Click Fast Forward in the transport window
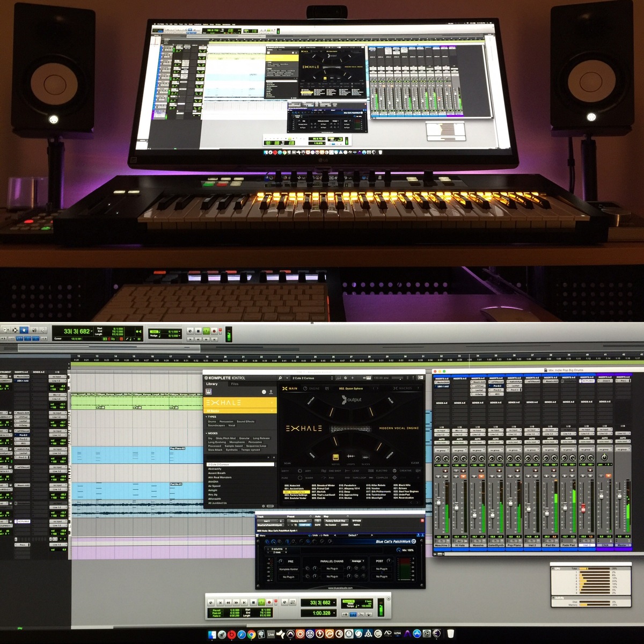Image resolution: width=644 pixels, height=644 pixels. click(x=236, y=602)
